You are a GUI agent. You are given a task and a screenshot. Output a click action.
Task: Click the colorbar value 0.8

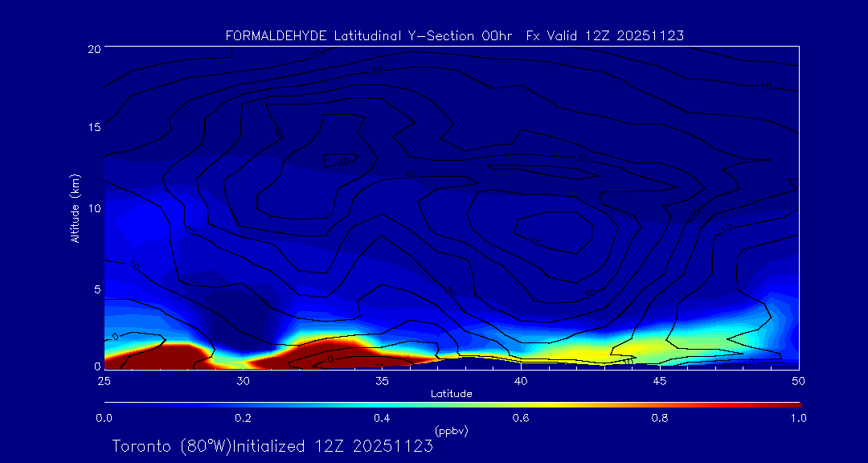click(x=660, y=418)
